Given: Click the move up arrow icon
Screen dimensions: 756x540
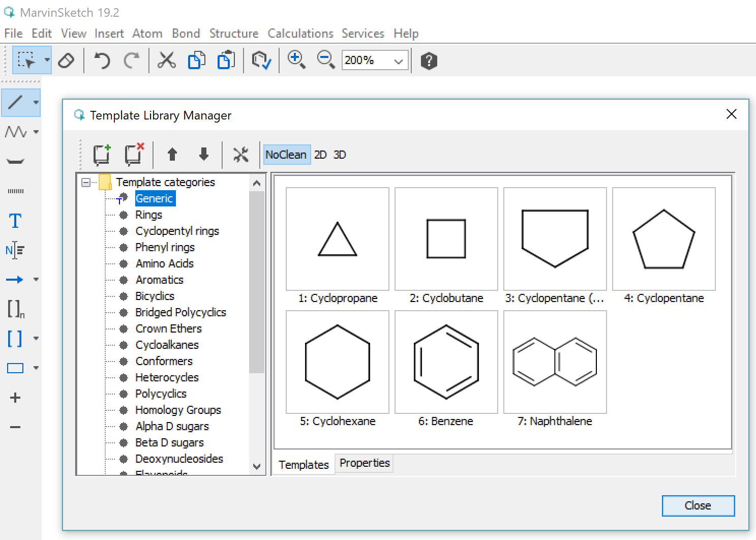Looking at the screenshot, I should click(172, 154).
